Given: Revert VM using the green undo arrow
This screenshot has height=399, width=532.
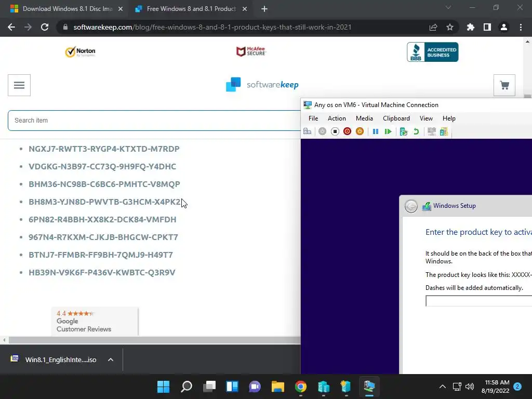Looking at the screenshot, I should [416, 131].
